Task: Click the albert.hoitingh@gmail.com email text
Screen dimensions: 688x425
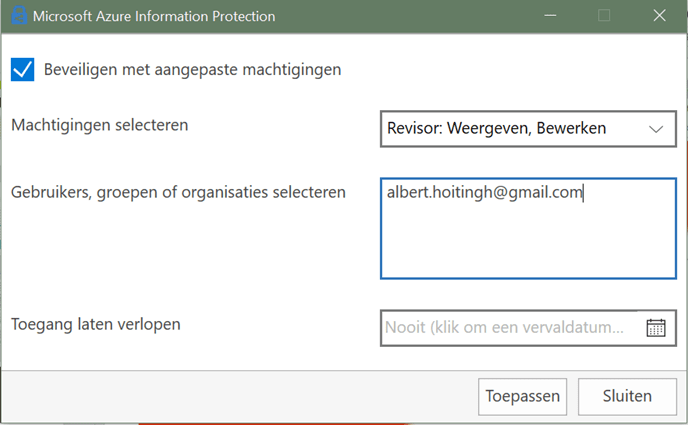Action: click(x=484, y=193)
